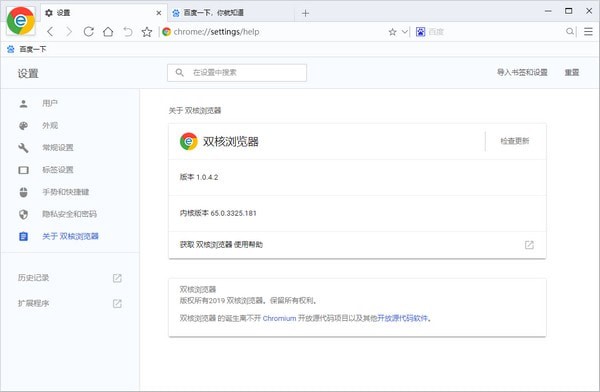This screenshot has height=392, width=600.
Task: Click the 隐私安全和密码 shield icon
Action: point(23,214)
